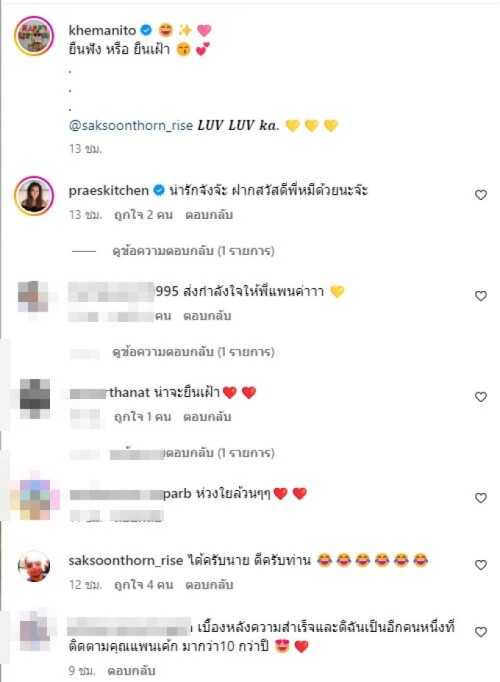View 4 likes on saksoonthorn_rise comment
Screen dimensions: 500x682
[x=143, y=585]
